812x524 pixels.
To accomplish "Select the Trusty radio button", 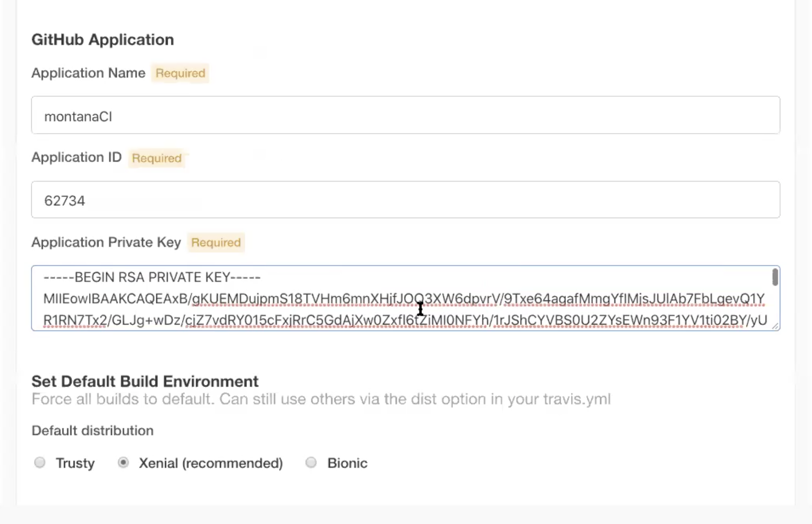I will [x=40, y=462].
